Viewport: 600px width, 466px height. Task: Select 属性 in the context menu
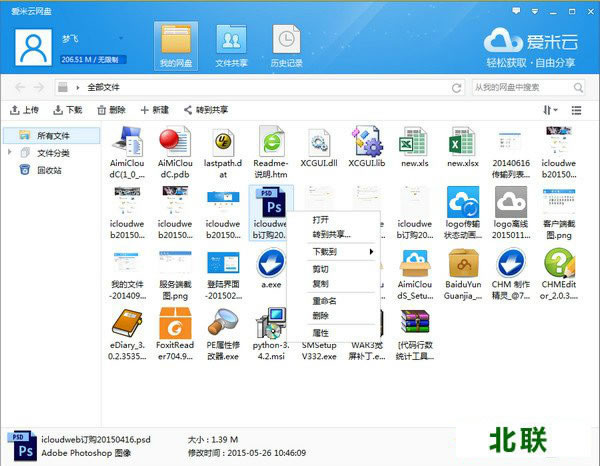pyautogui.click(x=321, y=333)
